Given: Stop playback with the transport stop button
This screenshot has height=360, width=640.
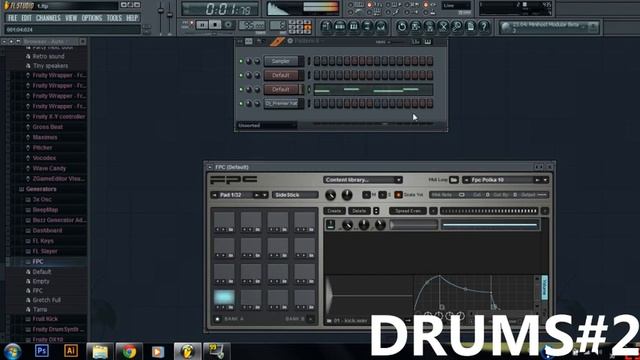Looking at the screenshot, I should pyautogui.click(x=215, y=25).
